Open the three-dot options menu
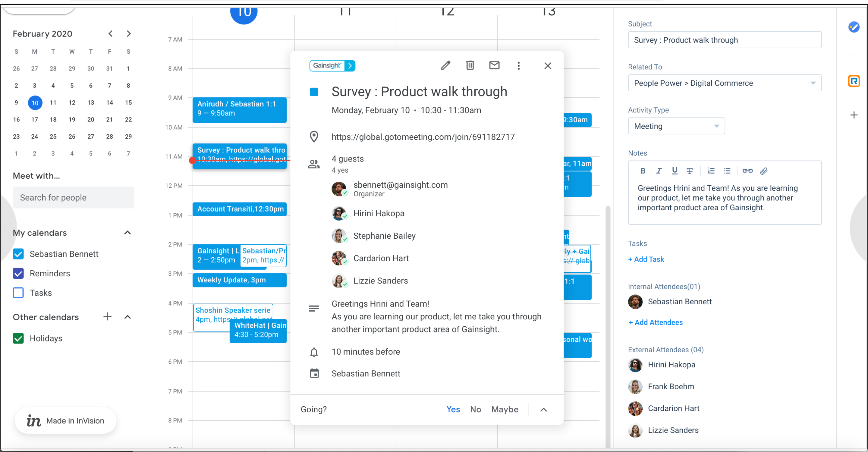Image resolution: width=868 pixels, height=452 pixels. pos(518,66)
